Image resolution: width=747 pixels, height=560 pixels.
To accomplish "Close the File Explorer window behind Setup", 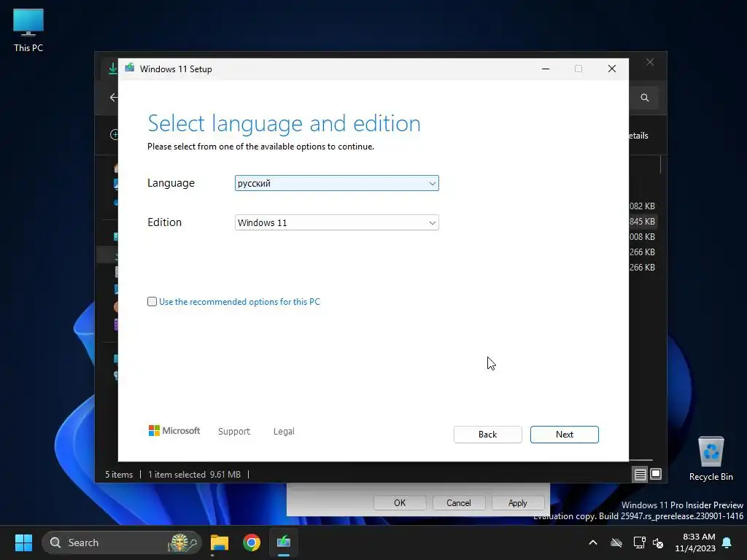I will [x=650, y=63].
